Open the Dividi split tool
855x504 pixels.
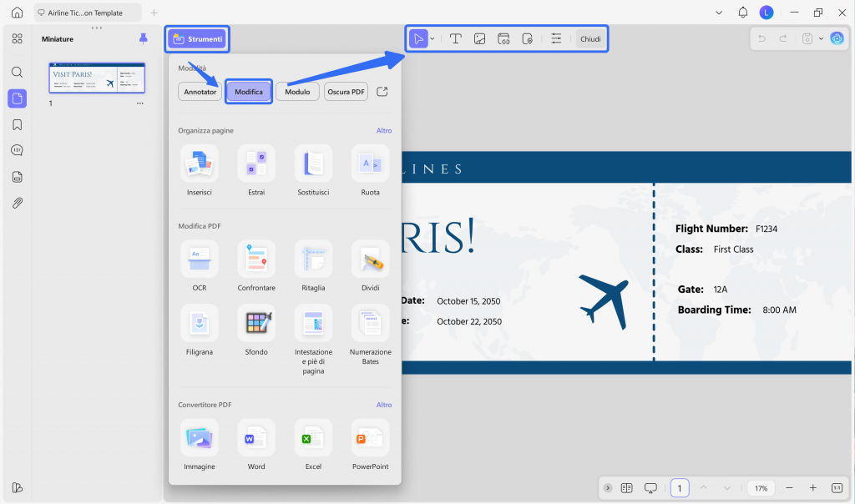pyautogui.click(x=370, y=265)
